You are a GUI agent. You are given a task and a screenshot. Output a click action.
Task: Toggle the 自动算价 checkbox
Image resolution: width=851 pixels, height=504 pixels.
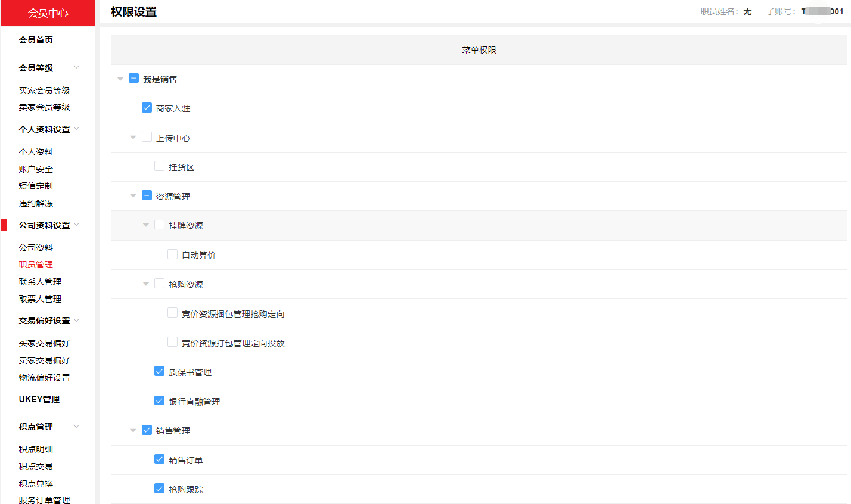[172, 254]
